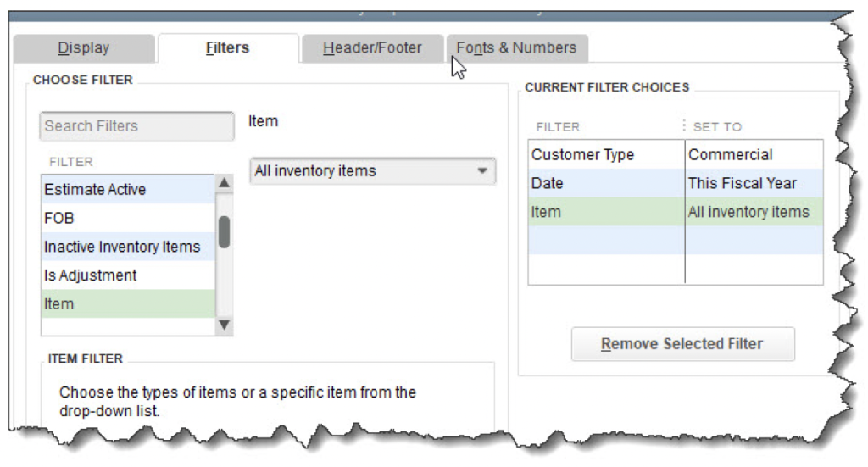The width and height of the screenshot is (868, 467).
Task: Select Inactive Inventory Items filter
Action: point(127,247)
